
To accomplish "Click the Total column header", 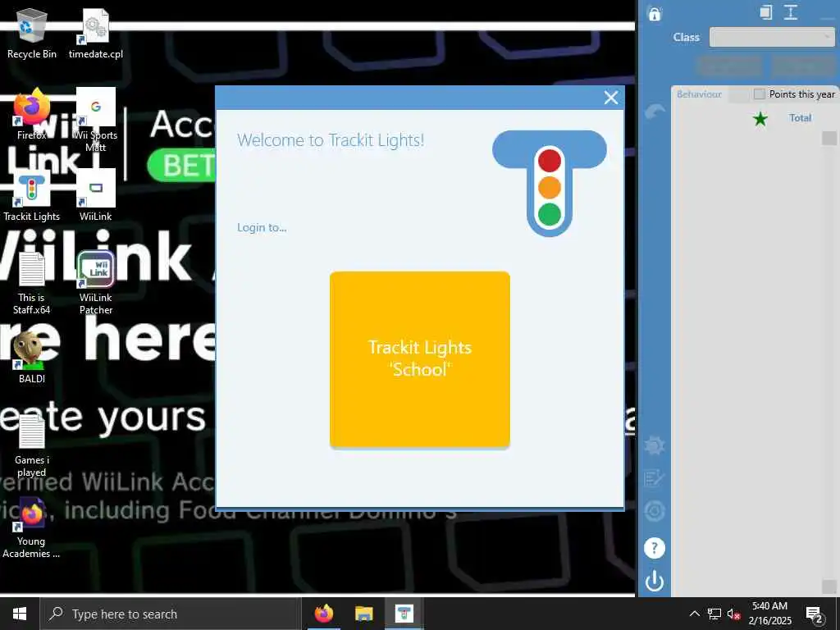I will (800, 118).
